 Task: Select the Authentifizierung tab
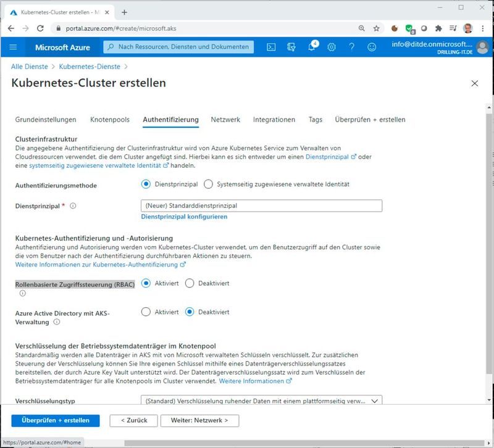pyautogui.click(x=171, y=120)
